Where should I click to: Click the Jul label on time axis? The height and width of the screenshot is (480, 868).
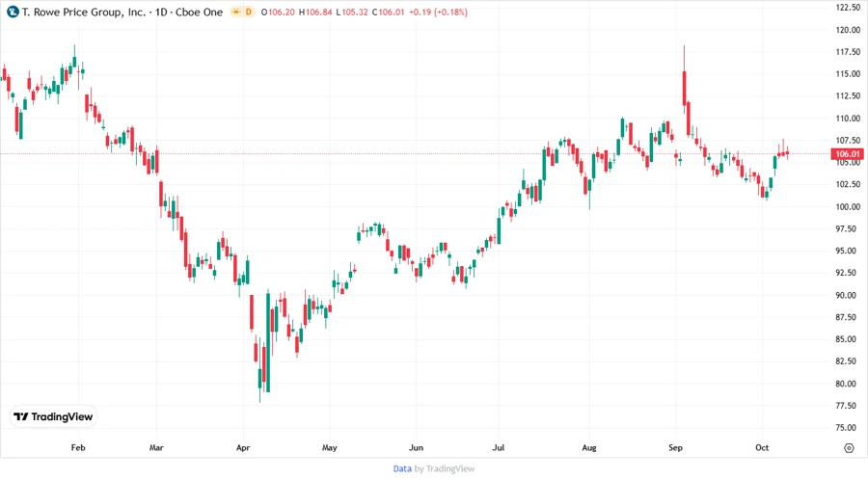[499, 448]
